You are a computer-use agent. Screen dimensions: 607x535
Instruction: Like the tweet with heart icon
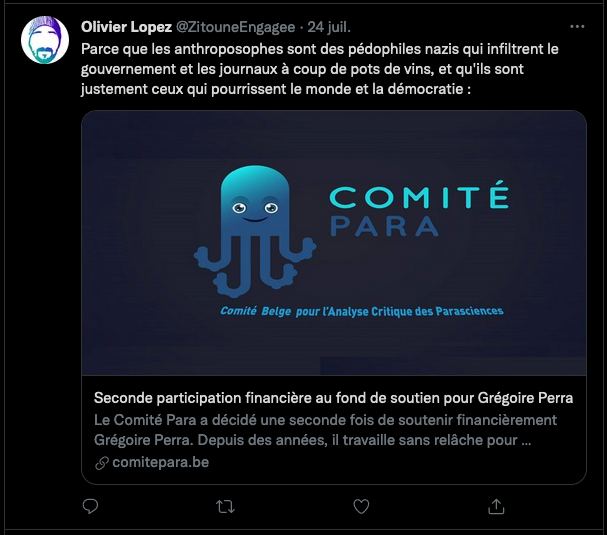(x=361, y=506)
